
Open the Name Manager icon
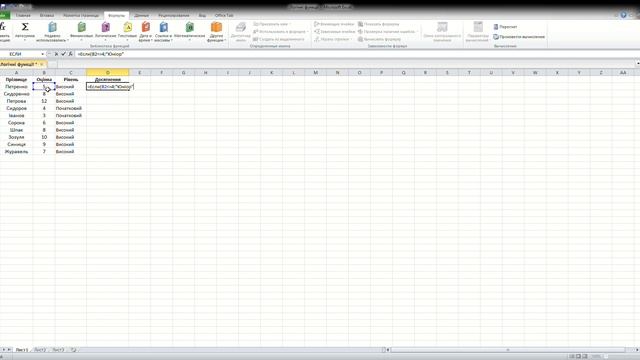click(241, 27)
